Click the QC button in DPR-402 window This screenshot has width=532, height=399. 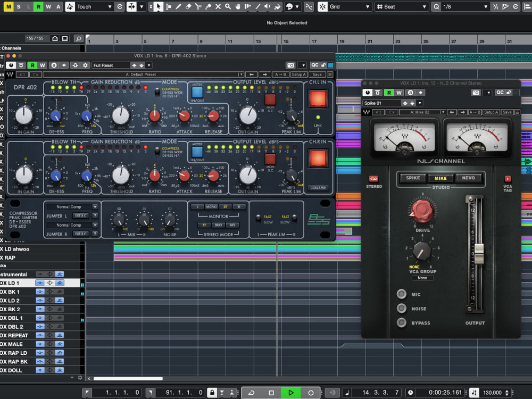(315, 65)
